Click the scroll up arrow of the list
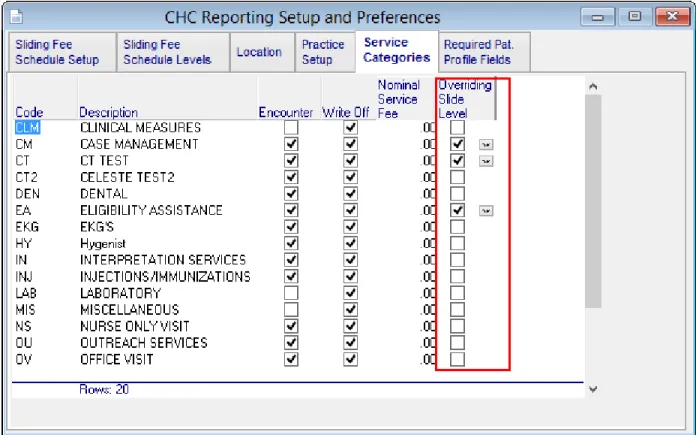696x435 pixels. pyautogui.click(x=593, y=87)
